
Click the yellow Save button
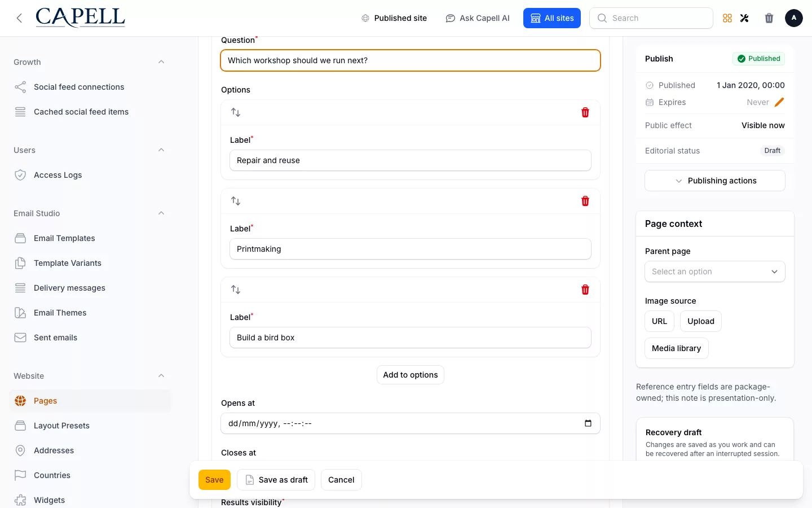point(214,480)
